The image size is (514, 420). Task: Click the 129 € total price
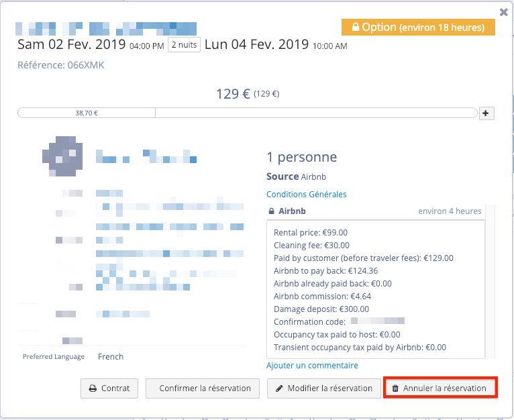click(233, 94)
